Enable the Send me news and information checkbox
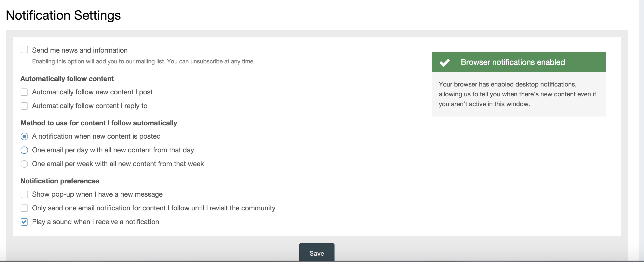The image size is (644, 262). 24,50
